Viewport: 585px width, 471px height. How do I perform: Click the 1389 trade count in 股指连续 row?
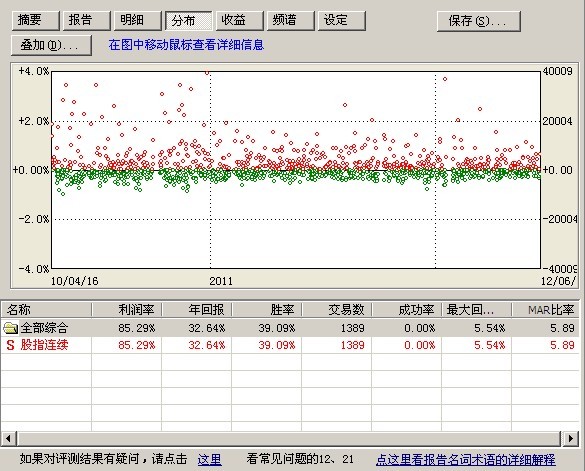[x=353, y=345]
